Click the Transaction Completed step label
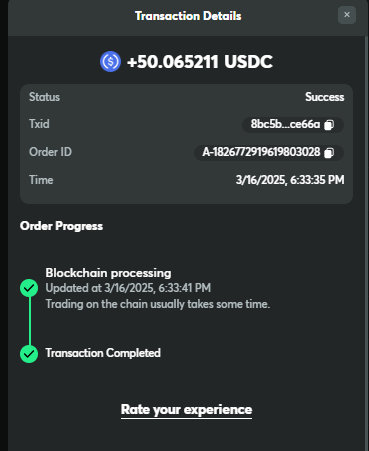 [x=103, y=353]
